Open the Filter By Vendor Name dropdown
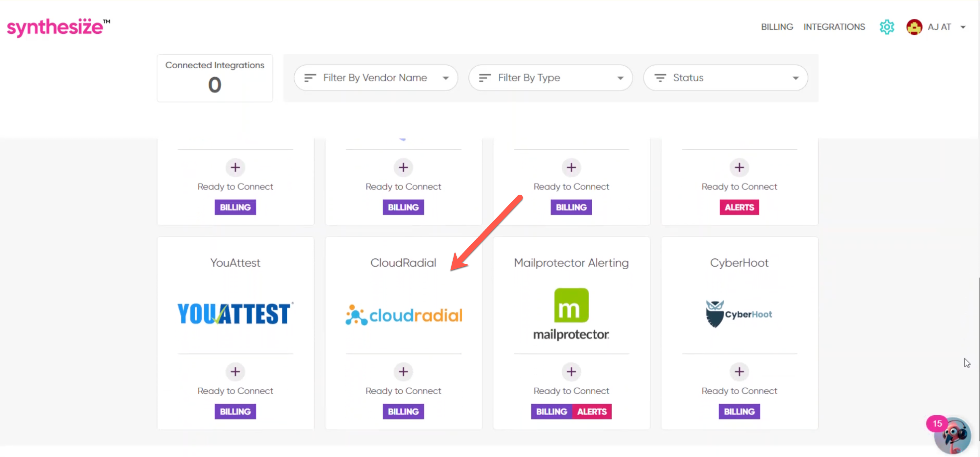The width and height of the screenshot is (980, 457). [x=375, y=78]
